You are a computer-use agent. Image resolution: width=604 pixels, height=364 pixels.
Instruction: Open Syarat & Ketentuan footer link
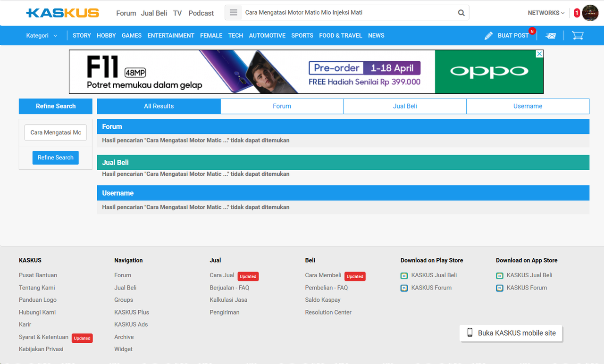(43, 337)
